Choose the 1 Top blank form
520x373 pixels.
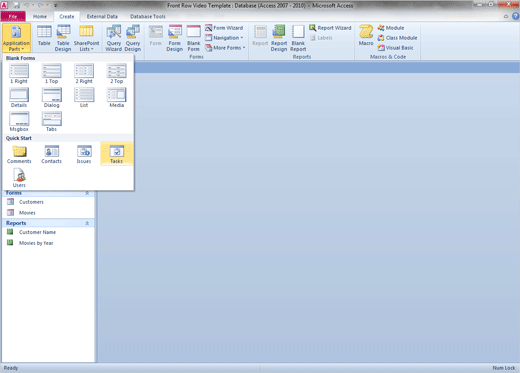[52, 74]
